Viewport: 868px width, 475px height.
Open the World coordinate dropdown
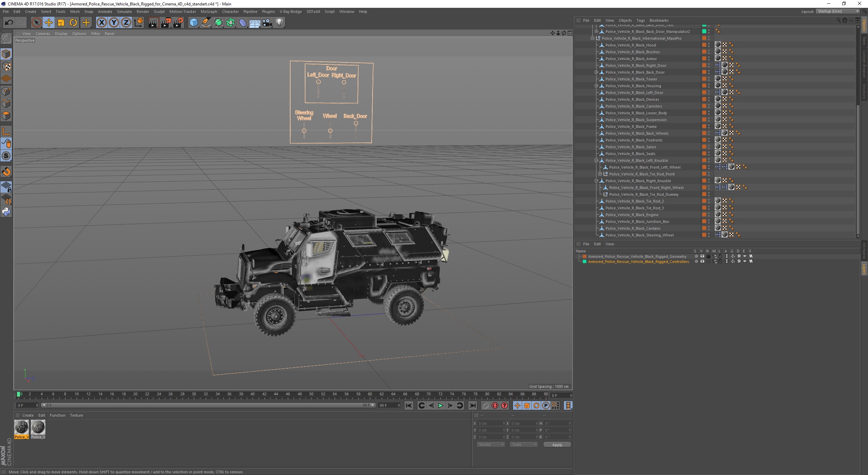(491, 444)
